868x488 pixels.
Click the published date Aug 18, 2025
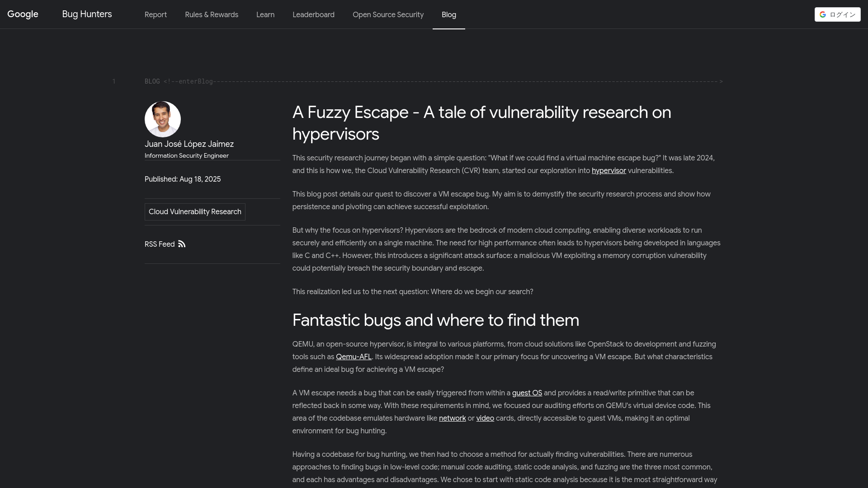200,179
